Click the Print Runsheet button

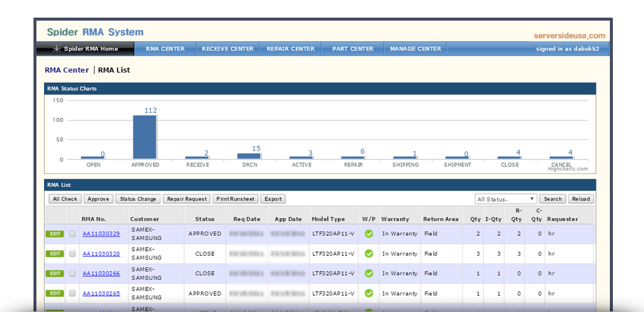[236, 199]
